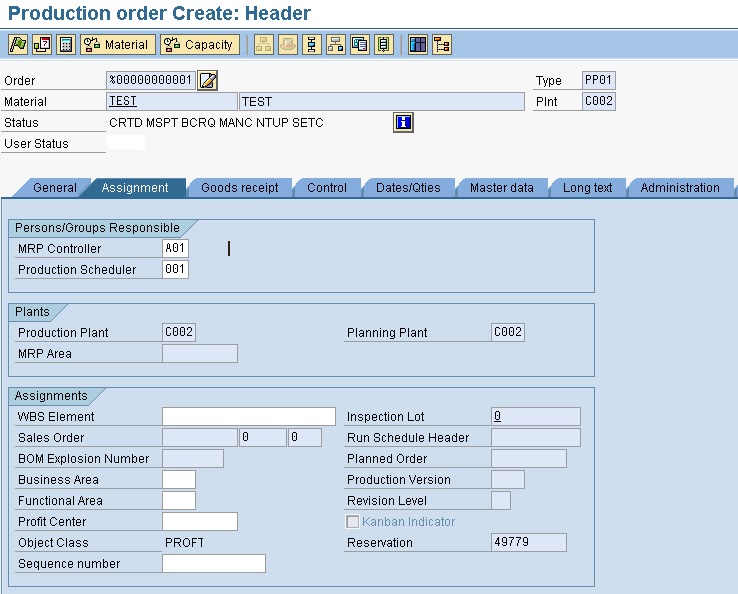This screenshot has width=738, height=594.
Task: Open the Master data tab
Action: [x=502, y=188]
